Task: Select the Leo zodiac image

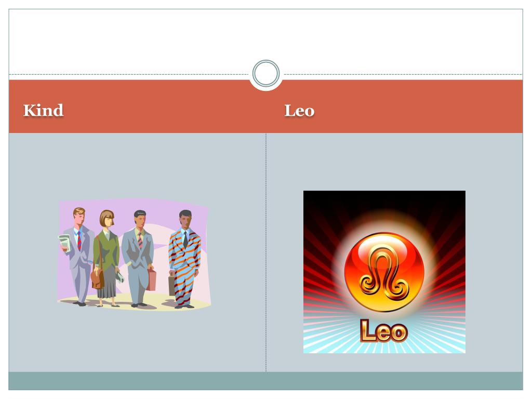Action: pos(384,272)
